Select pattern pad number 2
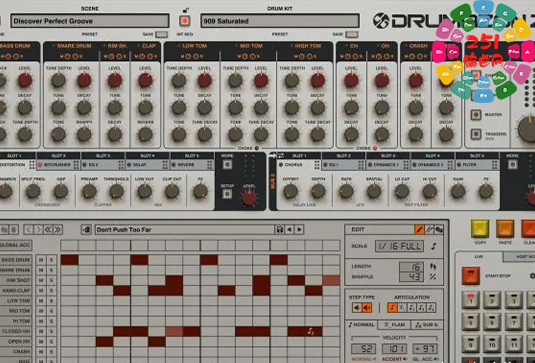Viewport: 535px width, 363px height. (492, 300)
